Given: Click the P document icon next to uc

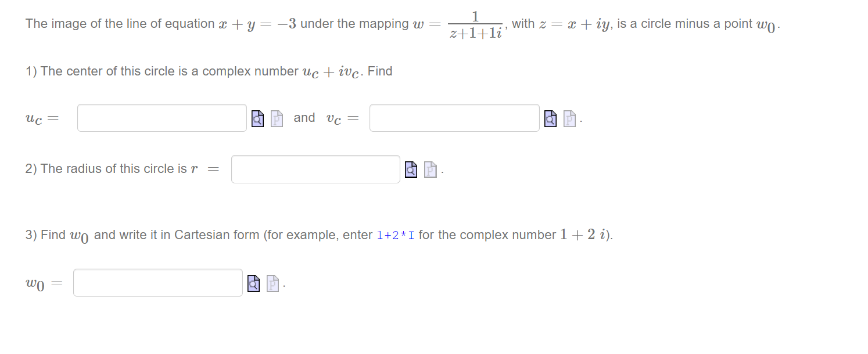Looking at the screenshot, I should pos(276,119).
